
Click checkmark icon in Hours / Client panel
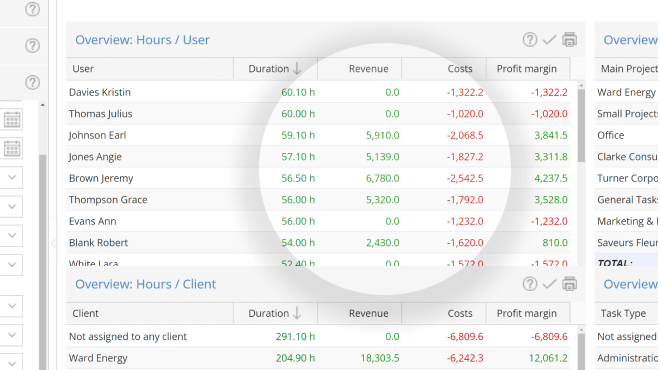(x=549, y=284)
